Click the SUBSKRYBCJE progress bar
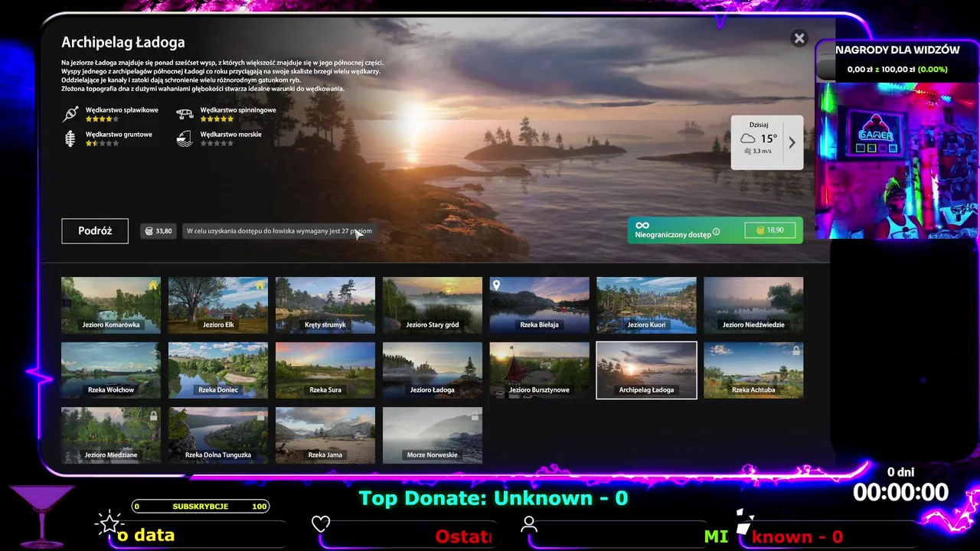The image size is (980, 551). click(x=201, y=507)
